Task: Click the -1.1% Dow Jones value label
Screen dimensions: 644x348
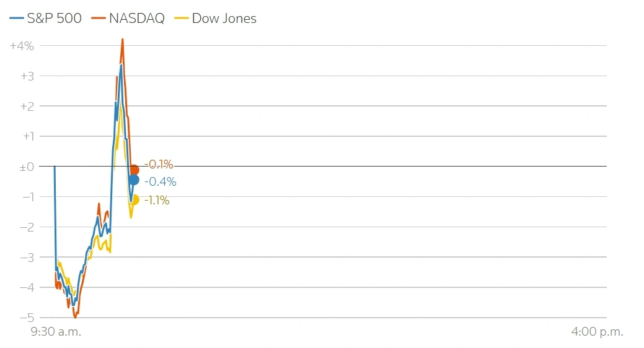Action: 157,201
